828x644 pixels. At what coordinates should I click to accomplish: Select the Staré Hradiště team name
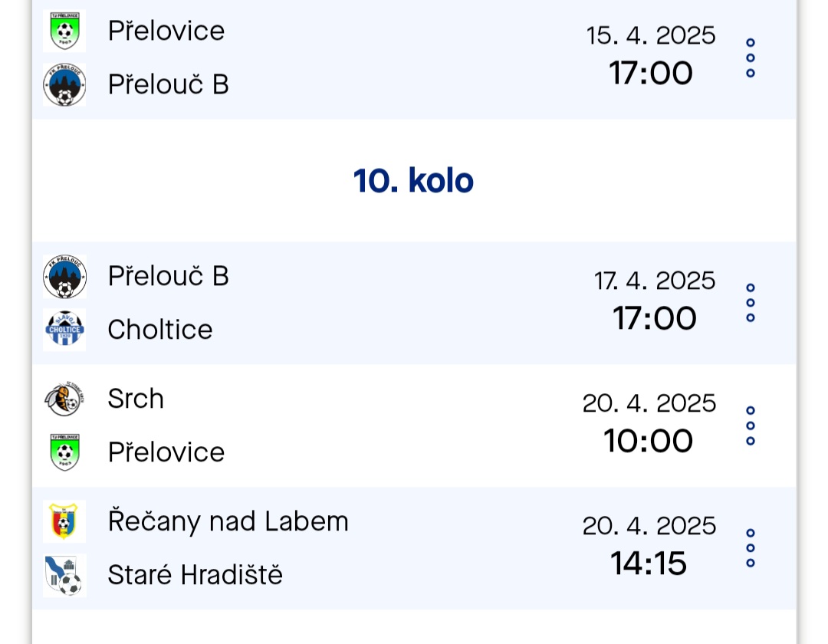[x=195, y=575]
